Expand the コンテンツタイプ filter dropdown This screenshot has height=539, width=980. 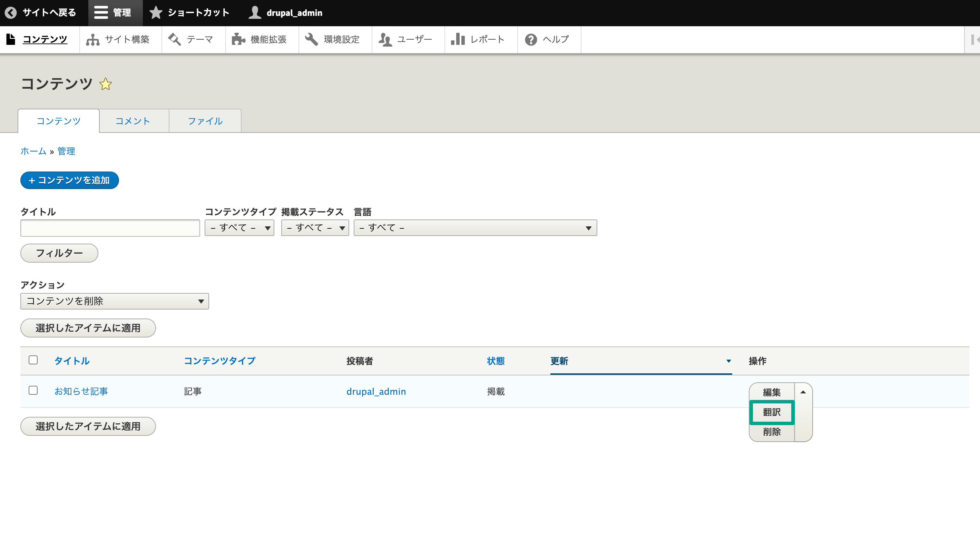(x=240, y=228)
